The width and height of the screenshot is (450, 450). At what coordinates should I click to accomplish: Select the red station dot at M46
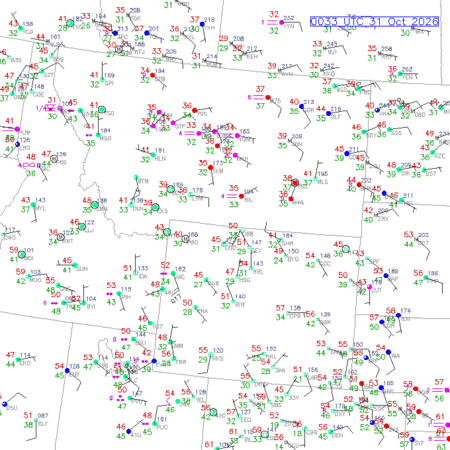pyautogui.click(x=291, y=199)
